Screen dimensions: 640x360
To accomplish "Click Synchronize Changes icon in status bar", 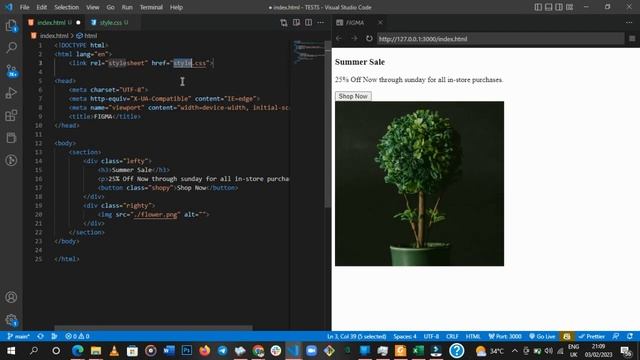I will [x=40, y=336].
